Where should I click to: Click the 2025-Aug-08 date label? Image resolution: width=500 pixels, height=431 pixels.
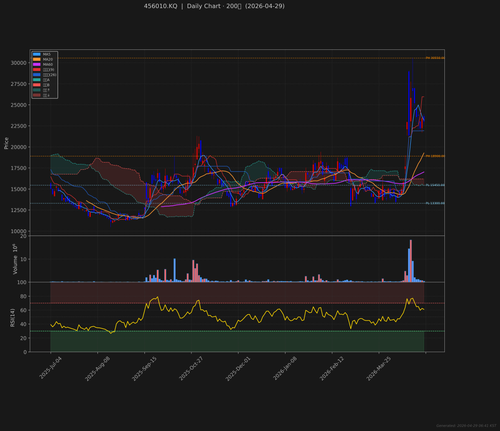[x=97, y=368]
